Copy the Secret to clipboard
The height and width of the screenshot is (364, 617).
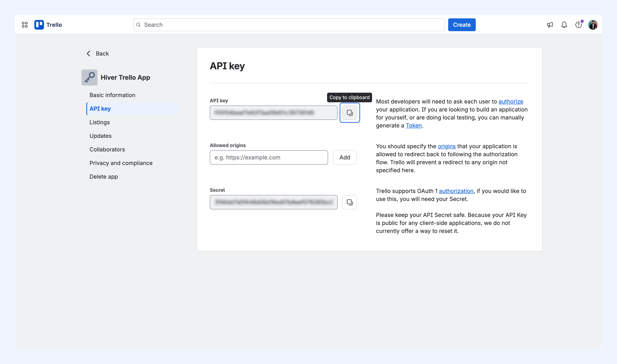[x=350, y=202]
